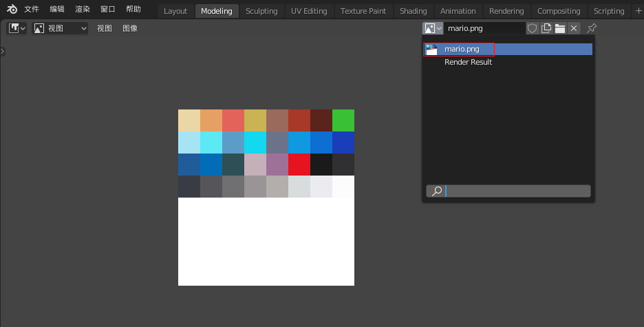
Task: Click the new image copy icon
Action: click(x=546, y=28)
